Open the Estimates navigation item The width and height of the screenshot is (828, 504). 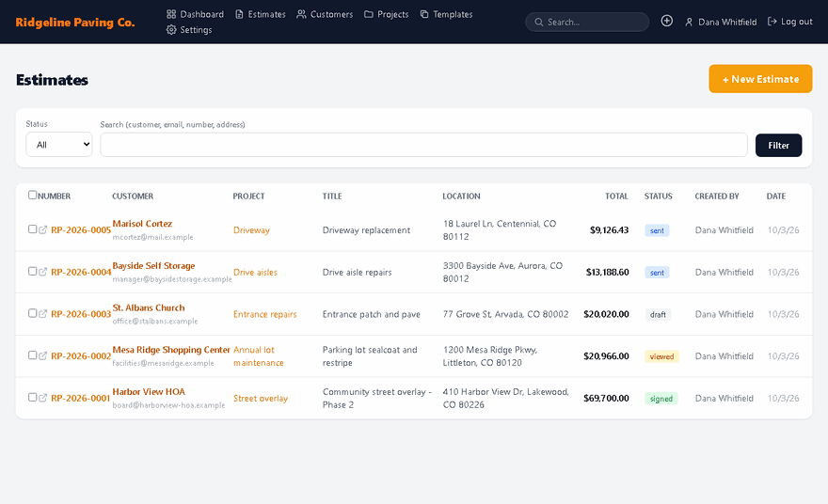click(261, 14)
